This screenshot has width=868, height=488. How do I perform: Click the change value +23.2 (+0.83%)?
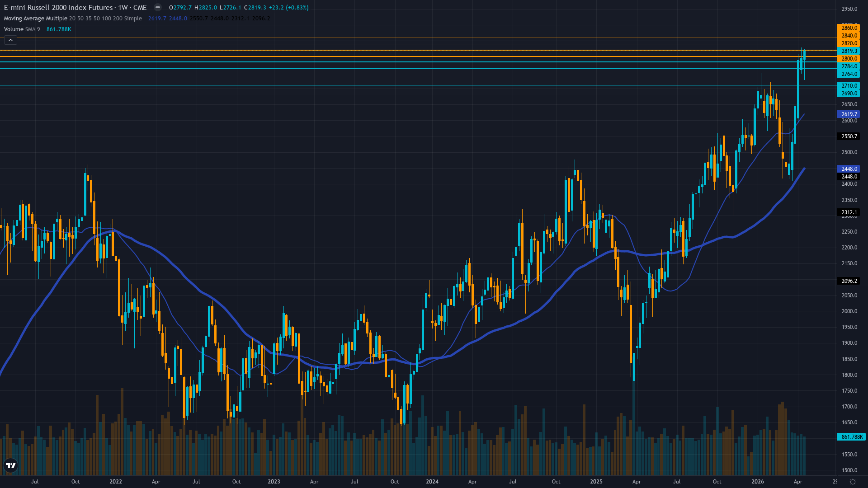pyautogui.click(x=289, y=7)
